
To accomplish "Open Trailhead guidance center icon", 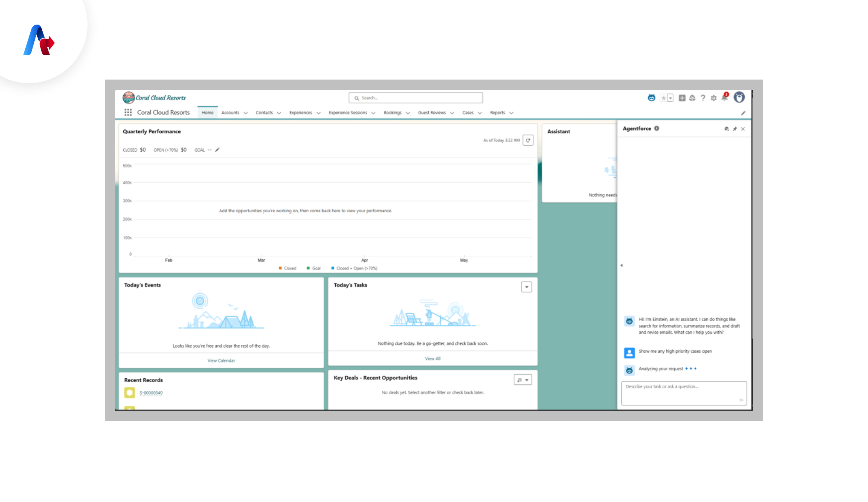I will tap(692, 98).
